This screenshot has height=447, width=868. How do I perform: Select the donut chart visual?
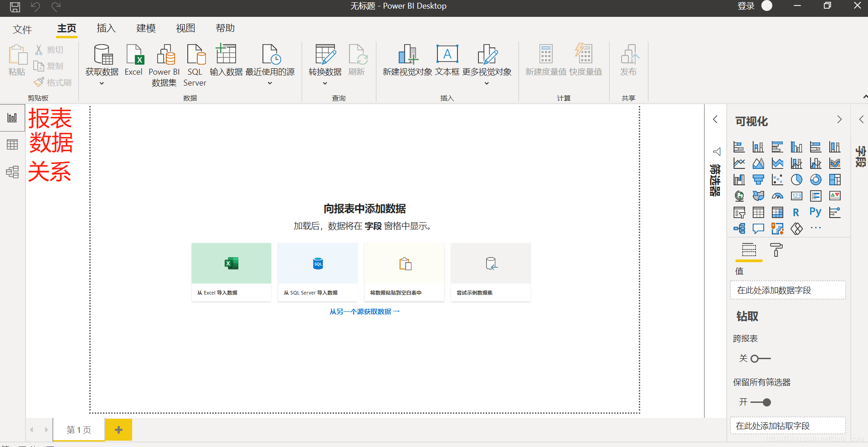click(x=816, y=180)
